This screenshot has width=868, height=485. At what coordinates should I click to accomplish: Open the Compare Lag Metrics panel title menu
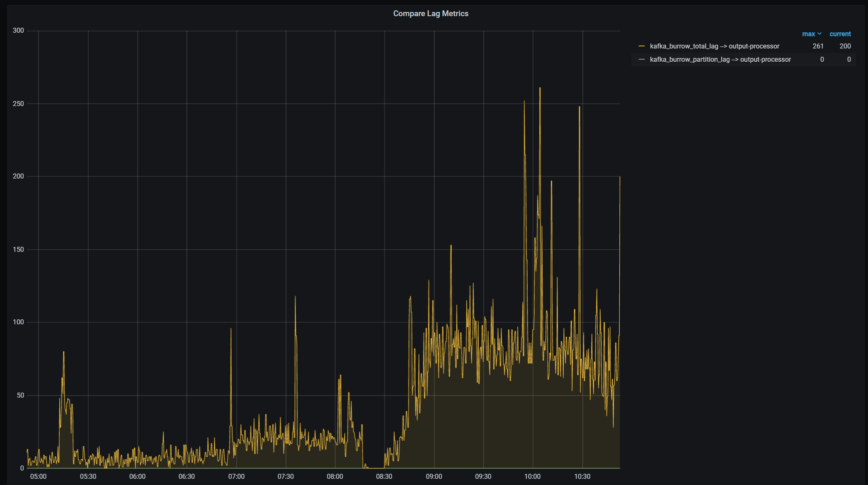coord(430,14)
